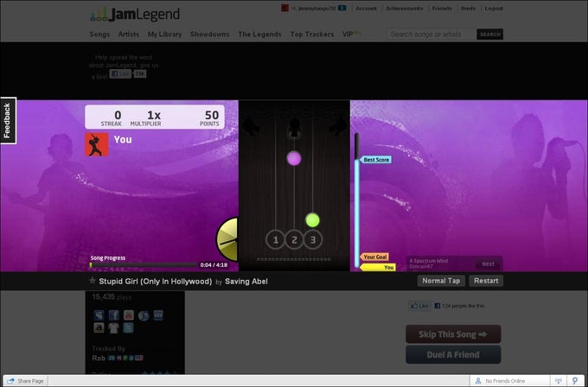Click Skip This Song button

[x=453, y=334]
